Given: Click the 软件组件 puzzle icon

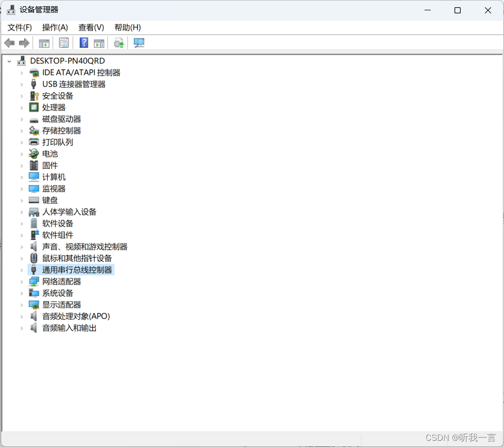Looking at the screenshot, I should [x=35, y=235].
